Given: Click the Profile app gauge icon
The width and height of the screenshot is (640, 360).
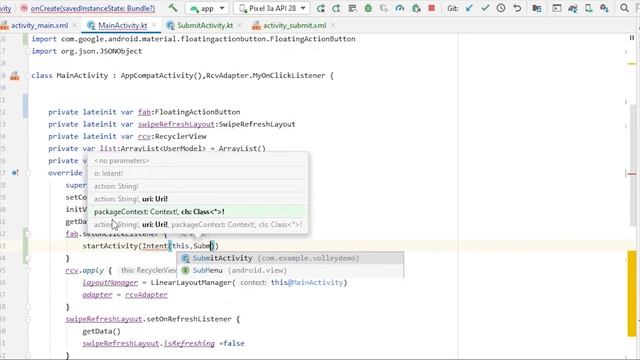Looking at the screenshot, I should [x=400, y=8].
